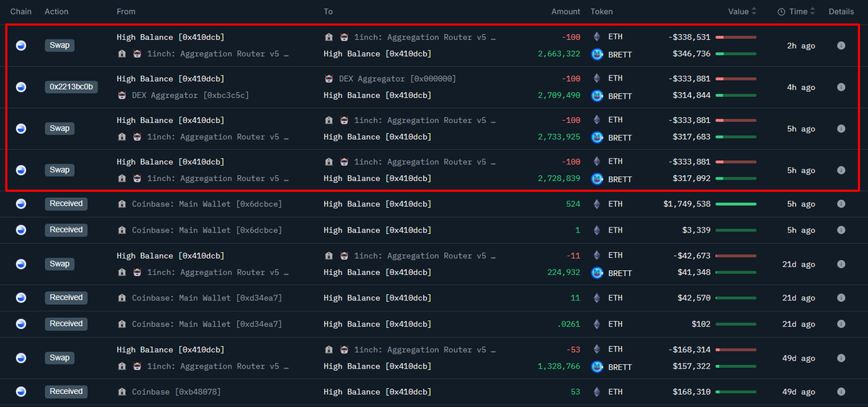Click Received badge on 1 ETH row
This screenshot has width=868, height=407.
click(67, 230)
